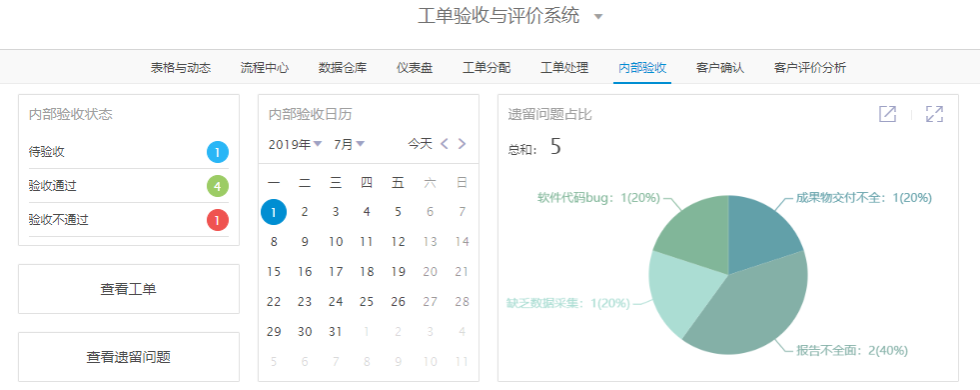
Task: Open the 7月 month dropdown
Action: [x=349, y=145]
